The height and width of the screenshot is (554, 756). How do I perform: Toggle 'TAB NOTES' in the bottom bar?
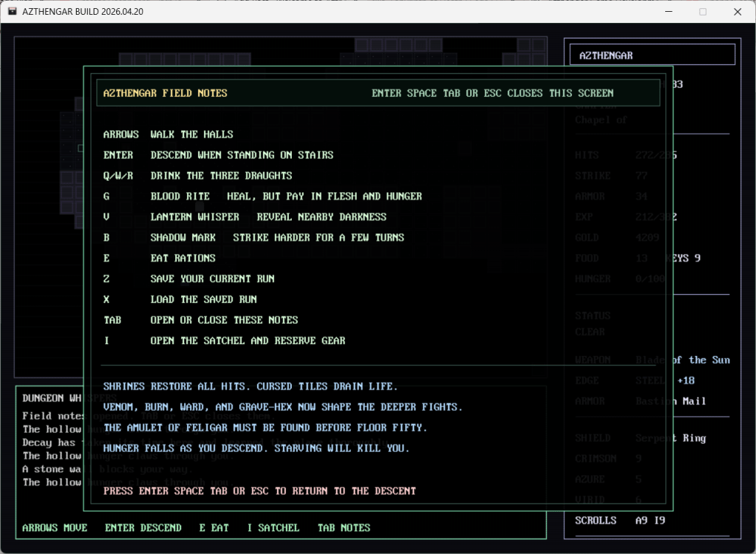point(344,528)
